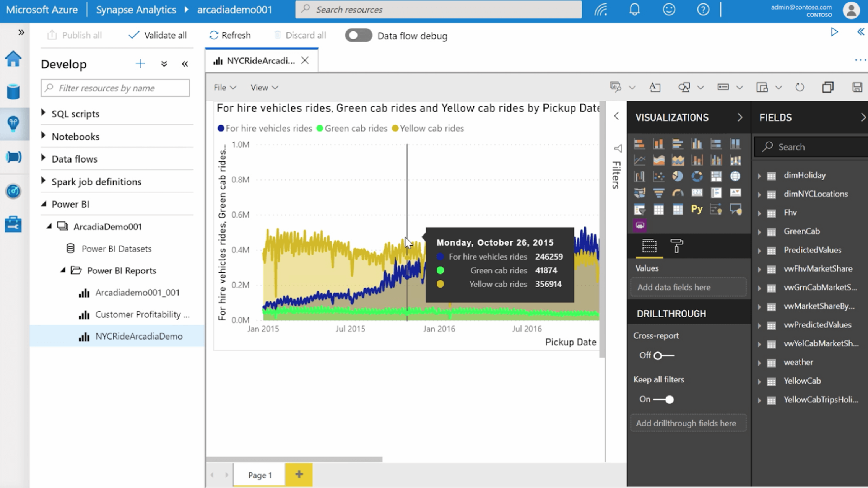Open the Monitor hub gauge icon

(x=13, y=191)
